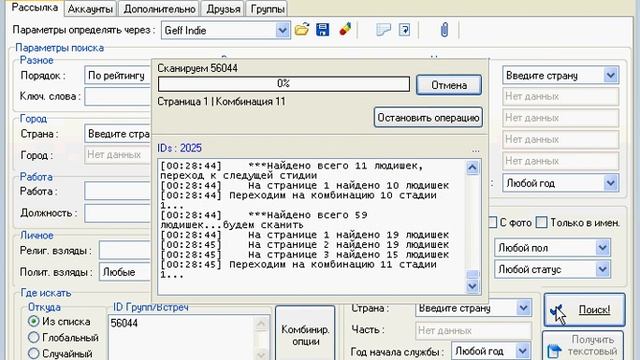Expand Год начала службы Любой год dropdown

point(522,351)
